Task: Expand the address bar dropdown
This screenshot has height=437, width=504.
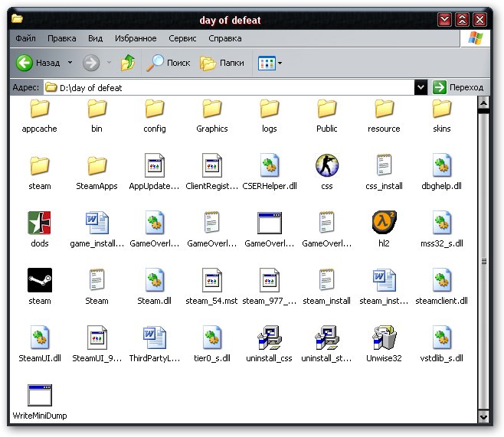Action: (421, 87)
